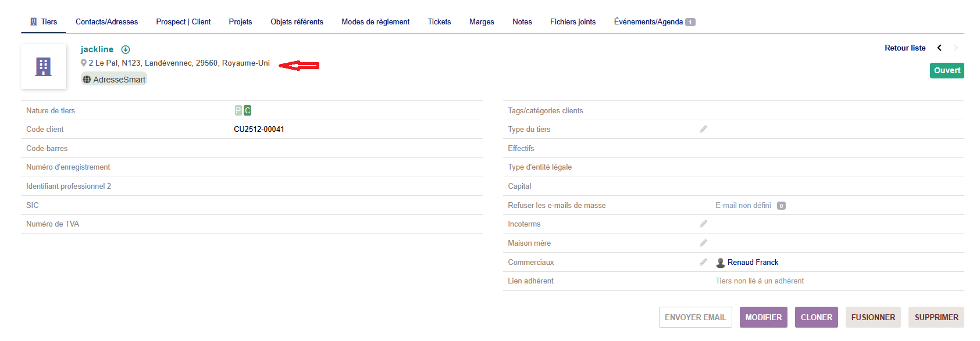Click the SUPPRIMER button

[x=936, y=317]
